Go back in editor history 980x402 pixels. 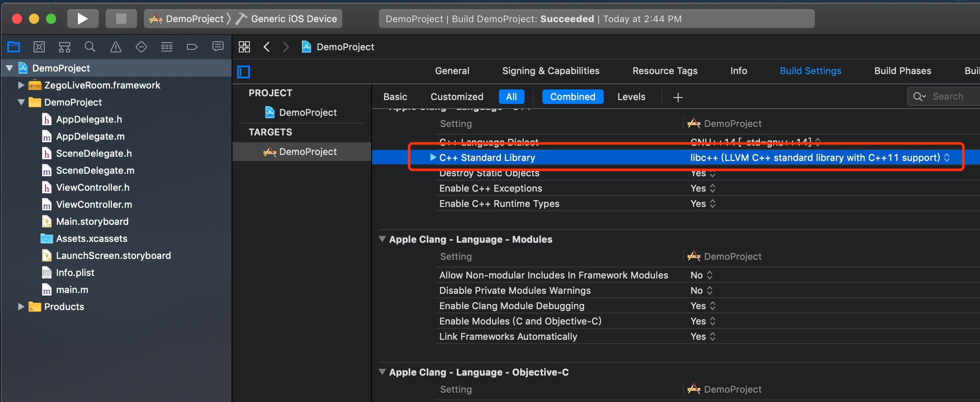pos(267,47)
